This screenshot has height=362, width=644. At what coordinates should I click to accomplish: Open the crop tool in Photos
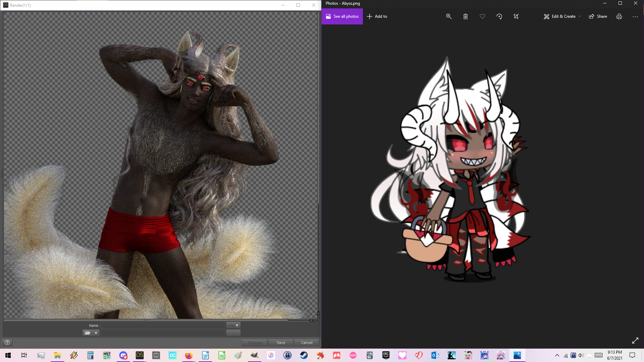coord(516,16)
